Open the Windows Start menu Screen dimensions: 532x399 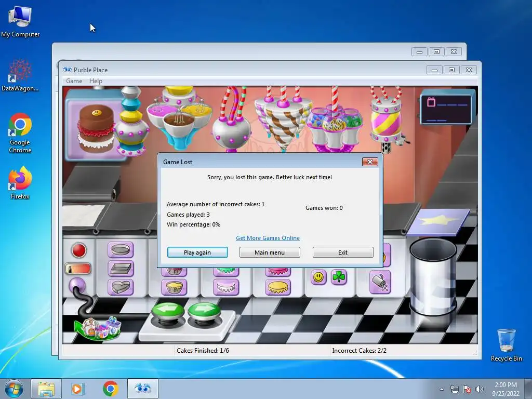(14, 389)
